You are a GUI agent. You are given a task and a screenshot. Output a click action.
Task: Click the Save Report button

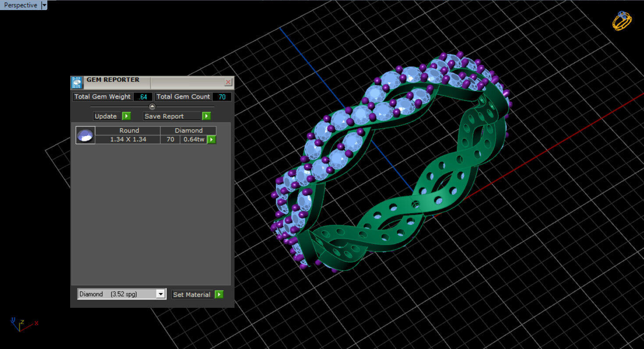(172, 116)
